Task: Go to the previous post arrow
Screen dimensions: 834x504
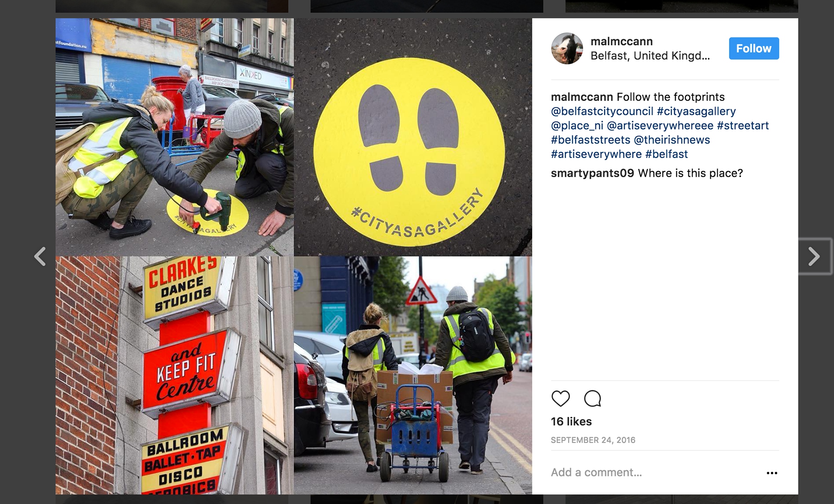Action: pyautogui.click(x=40, y=256)
